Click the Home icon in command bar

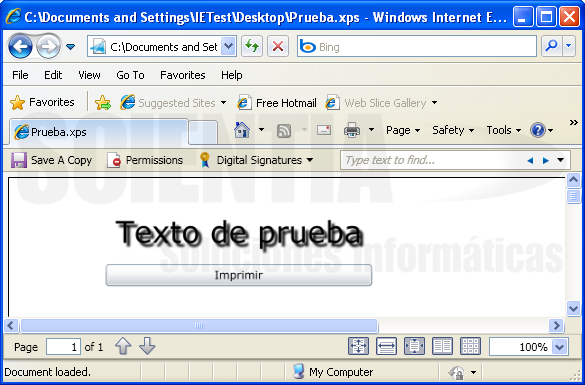tap(242, 130)
